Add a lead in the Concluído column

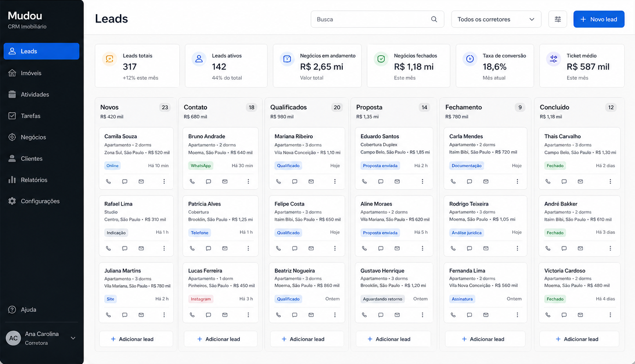click(x=579, y=339)
